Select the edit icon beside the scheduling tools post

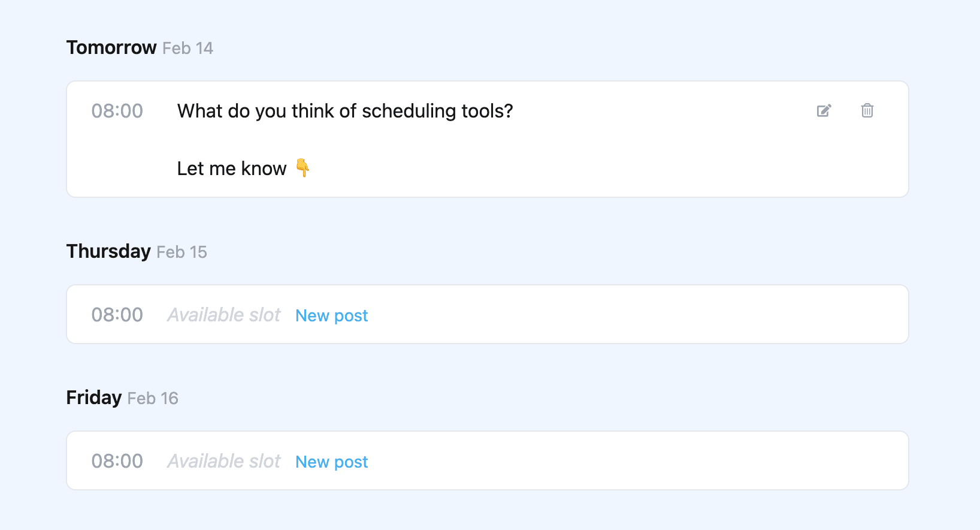(x=824, y=110)
